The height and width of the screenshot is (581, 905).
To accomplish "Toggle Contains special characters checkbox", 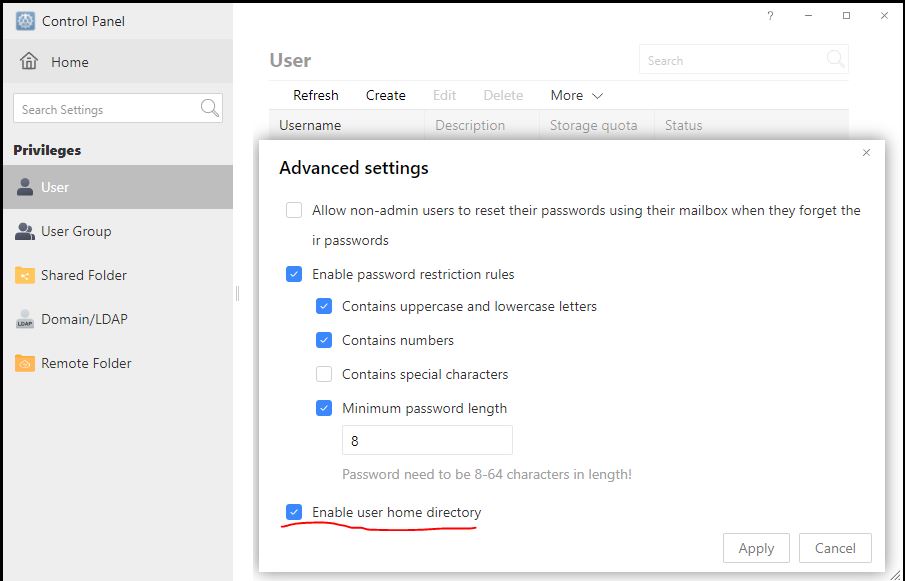I will tap(324, 374).
